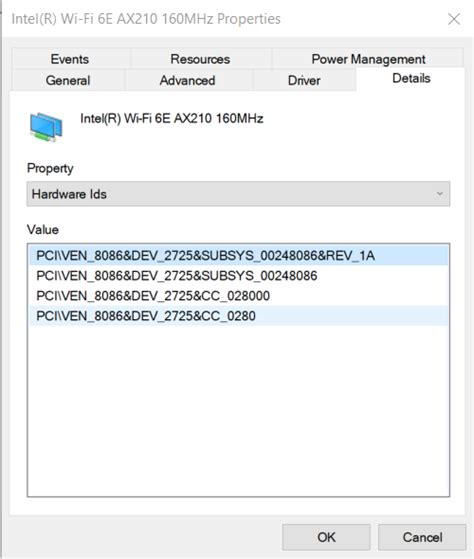Dismiss the dialog with Cancel
The height and width of the screenshot is (559, 474).
pos(422,537)
